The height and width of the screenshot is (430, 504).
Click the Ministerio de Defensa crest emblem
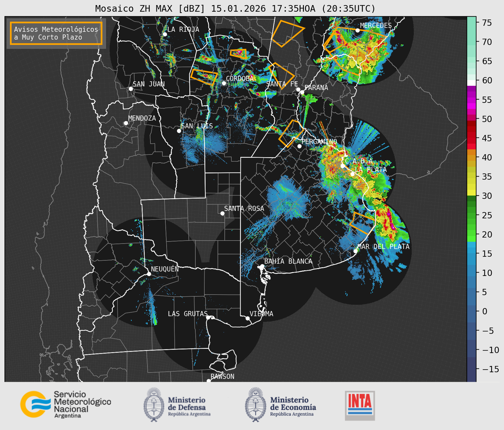[x=154, y=405]
